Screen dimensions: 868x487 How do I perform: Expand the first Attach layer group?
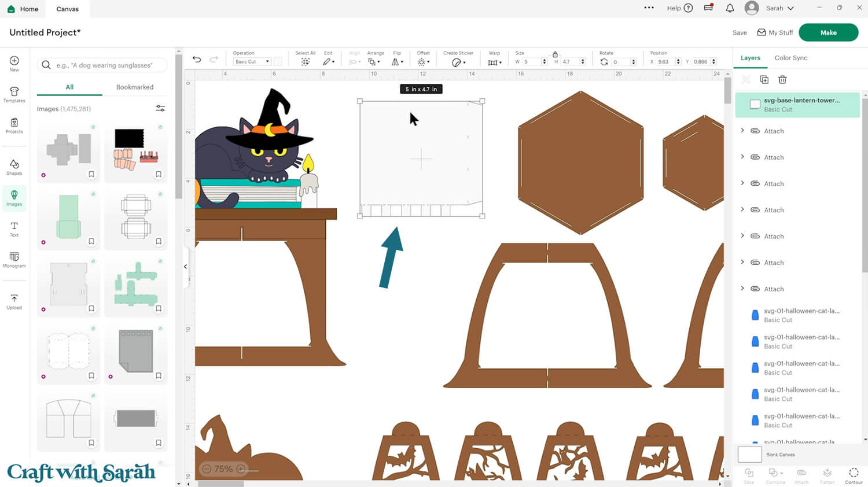tap(742, 131)
